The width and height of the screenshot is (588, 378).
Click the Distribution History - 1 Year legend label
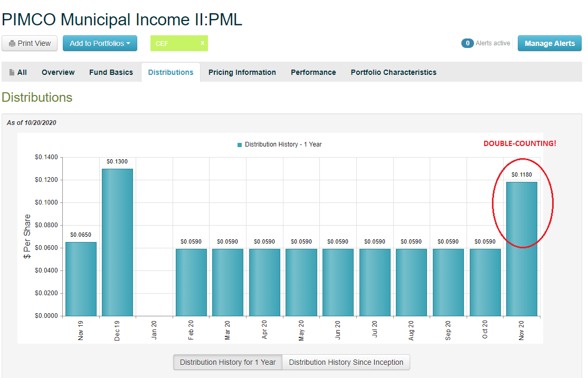tap(283, 144)
